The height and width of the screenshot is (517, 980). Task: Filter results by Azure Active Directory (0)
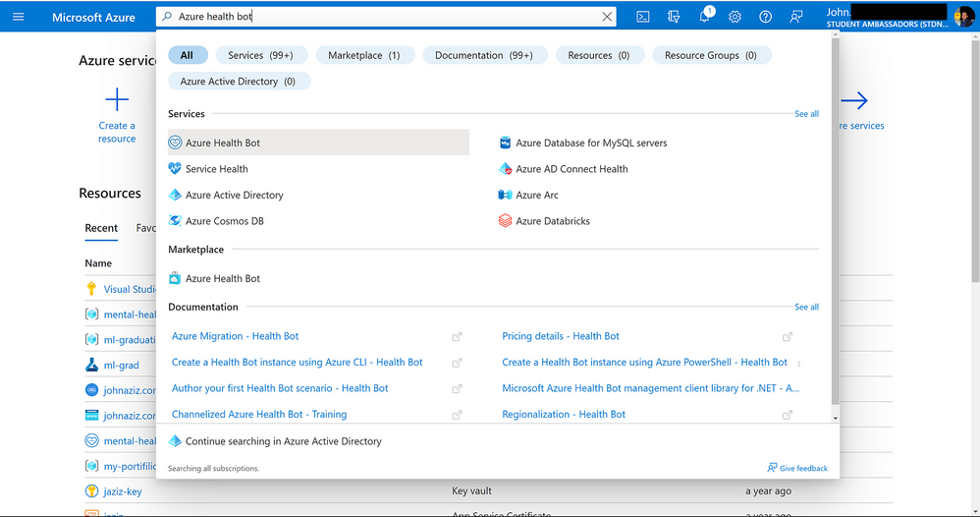(239, 82)
